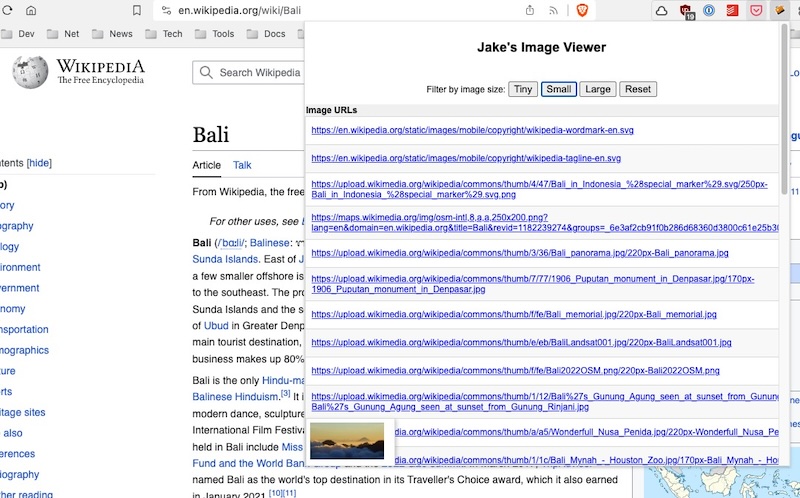Open the Pocket extension icon
The height and width of the screenshot is (498, 800).
(756, 11)
